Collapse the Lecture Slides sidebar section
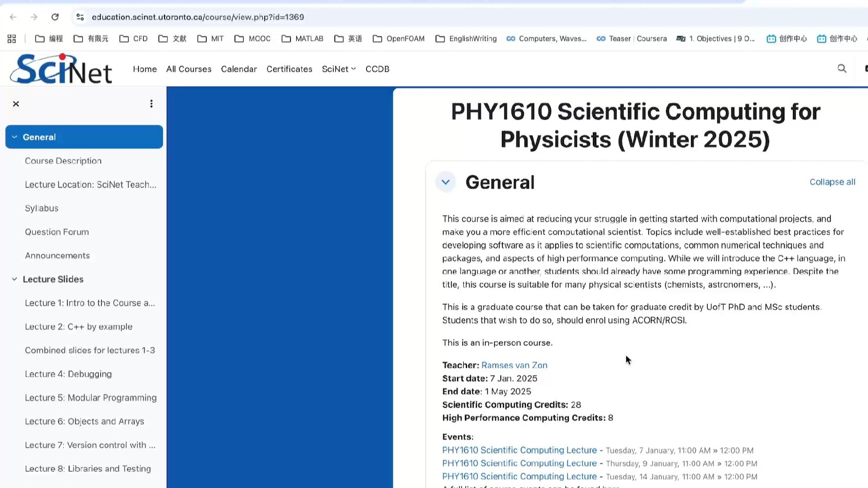Screen dimensions: 868x488 click(x=15, y=279)
